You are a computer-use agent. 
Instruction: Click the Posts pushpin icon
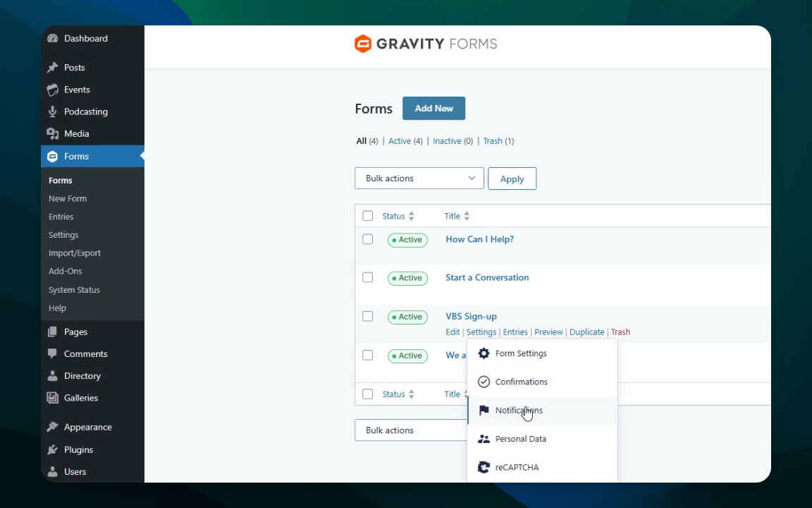pos(52,68)
